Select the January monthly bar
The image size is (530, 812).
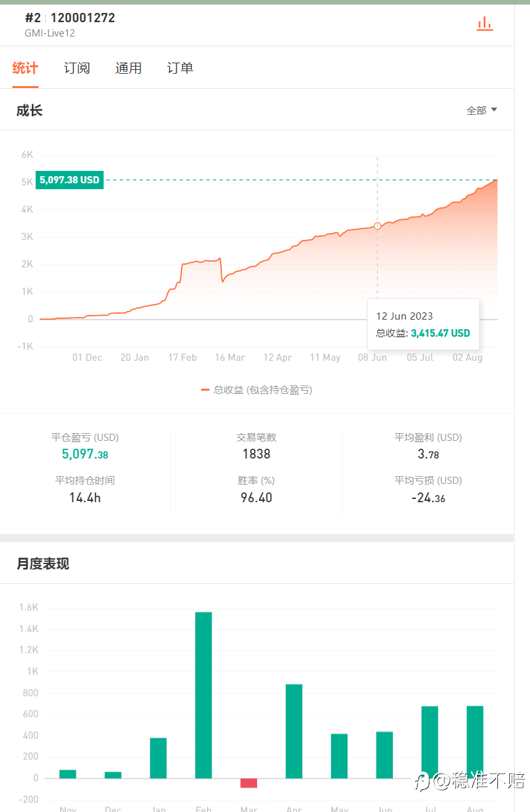pos(158,758)
